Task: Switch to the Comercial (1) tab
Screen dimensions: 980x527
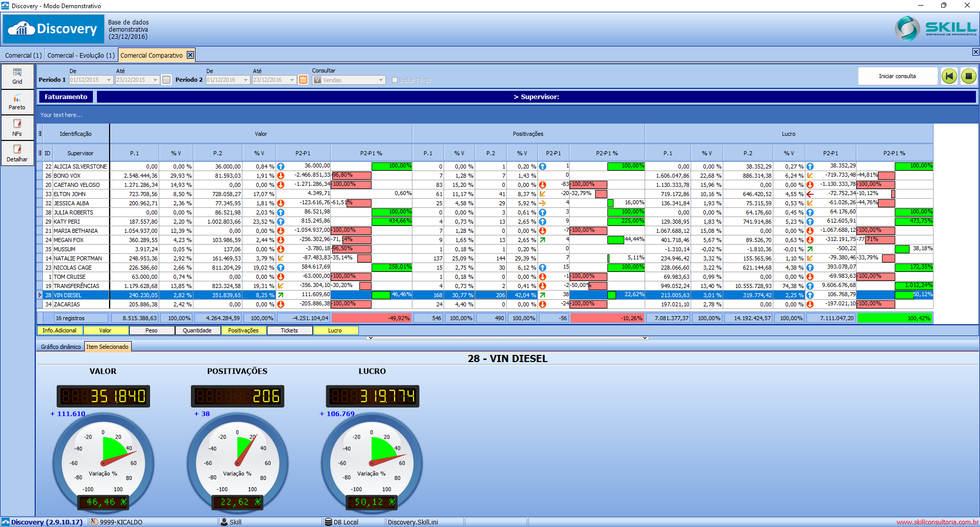Action: [x=23, y=55]
